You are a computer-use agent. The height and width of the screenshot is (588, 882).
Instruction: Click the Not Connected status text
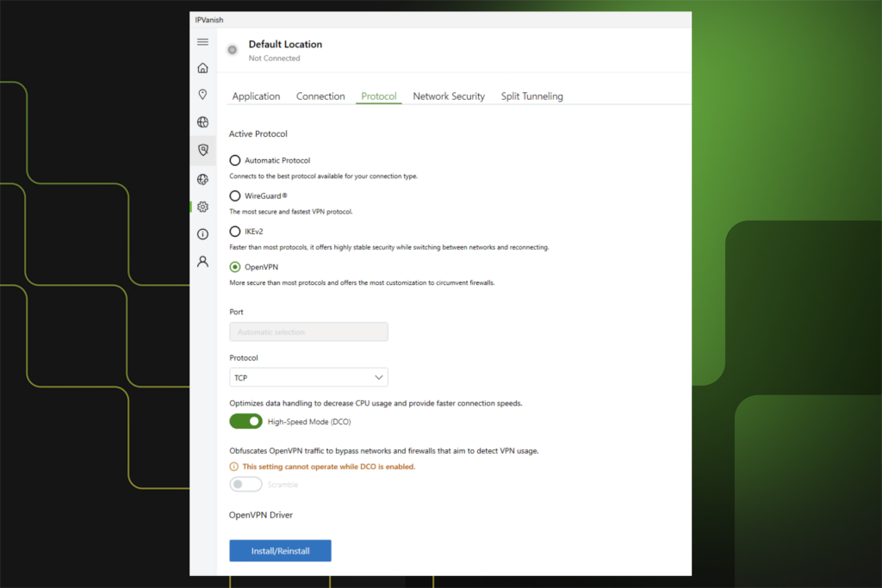coord(275,58)
